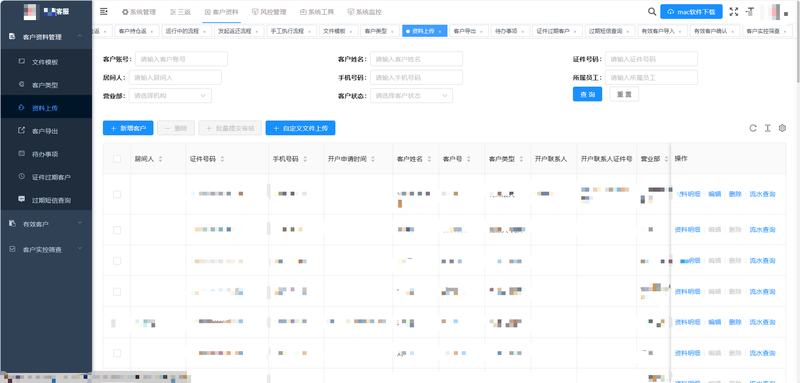Tick the first row's checkbox
The height and width of the screenshot is (383, 800).
117,194
